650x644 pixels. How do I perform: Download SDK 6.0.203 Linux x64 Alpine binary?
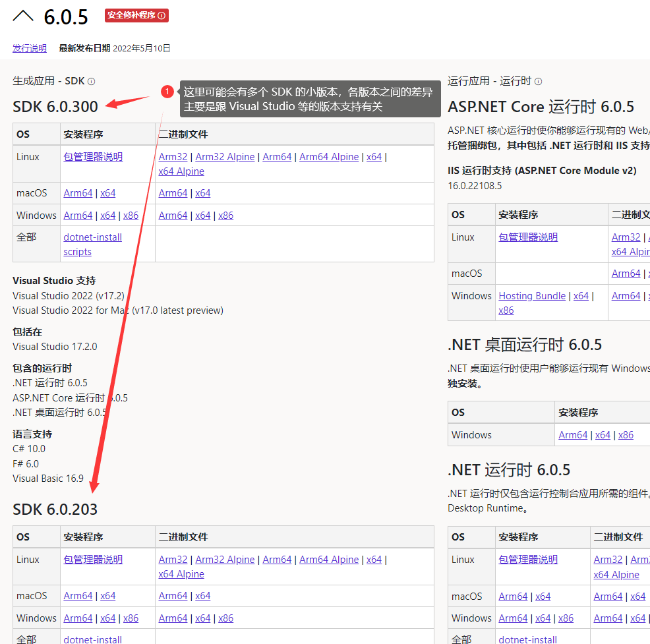[181, 574]
